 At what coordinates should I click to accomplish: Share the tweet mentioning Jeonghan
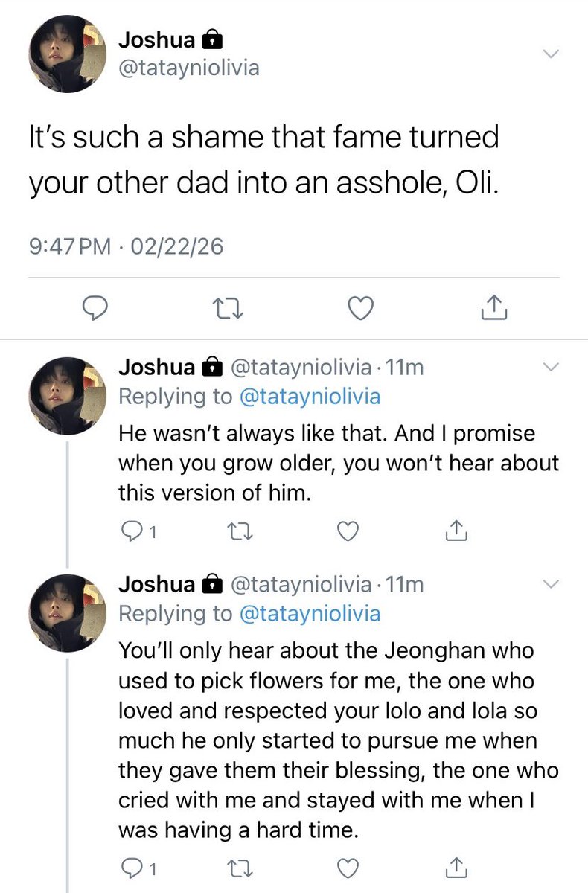tap(456, 867)
